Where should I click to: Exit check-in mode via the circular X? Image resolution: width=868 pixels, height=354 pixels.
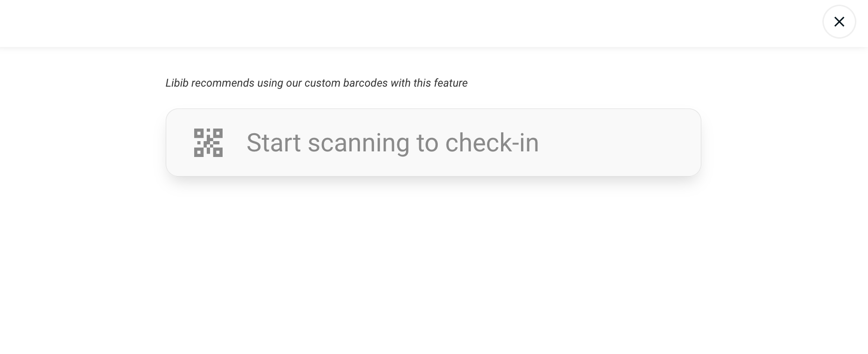[839, 21]
